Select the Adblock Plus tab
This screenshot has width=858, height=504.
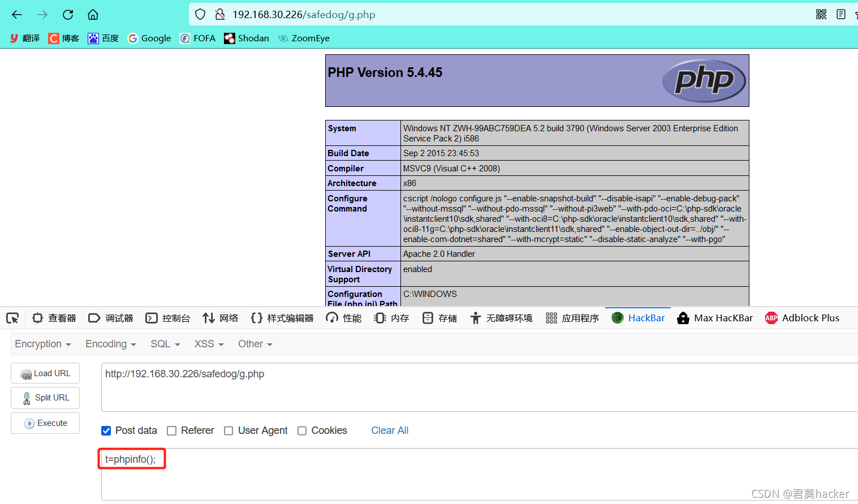coord(802,318)
